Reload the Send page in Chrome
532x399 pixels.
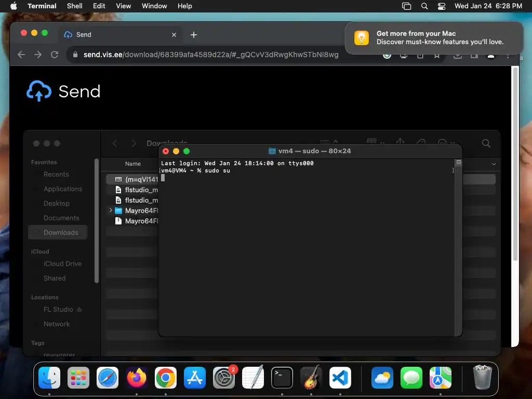click(54, 55)
